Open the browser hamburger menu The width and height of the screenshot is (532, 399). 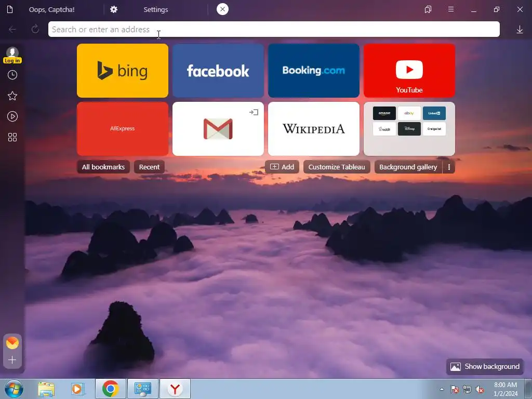[451, 9]
